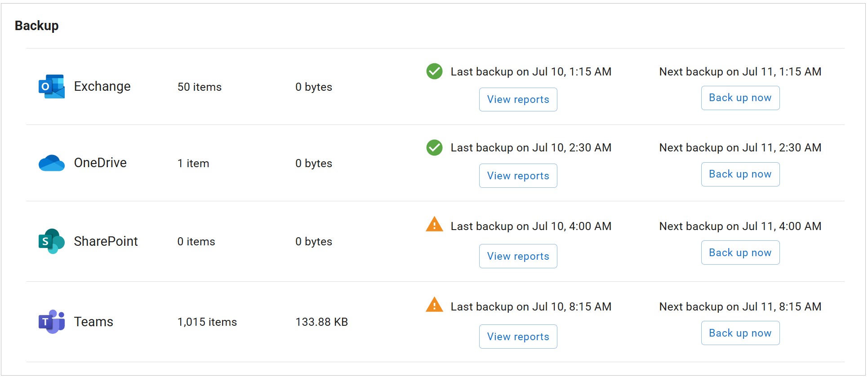Click the '133.88 KB' size value

click(x=322, y=322)
